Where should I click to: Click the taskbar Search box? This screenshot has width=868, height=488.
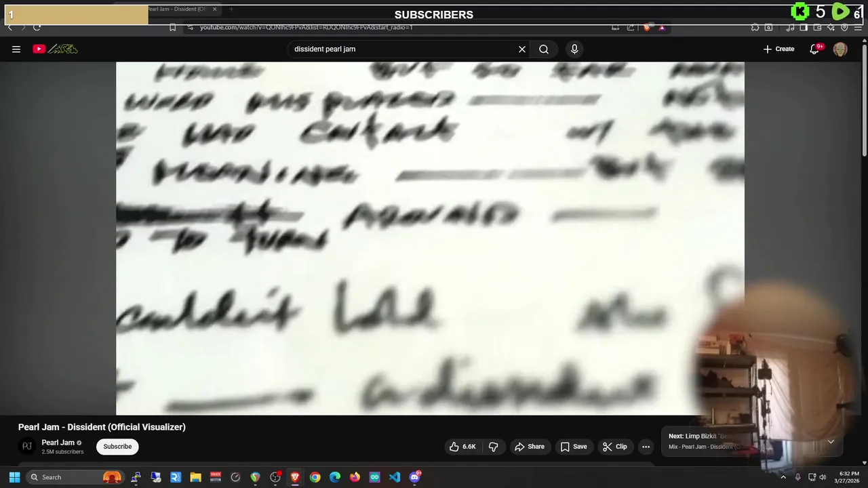tap(76, 477)
